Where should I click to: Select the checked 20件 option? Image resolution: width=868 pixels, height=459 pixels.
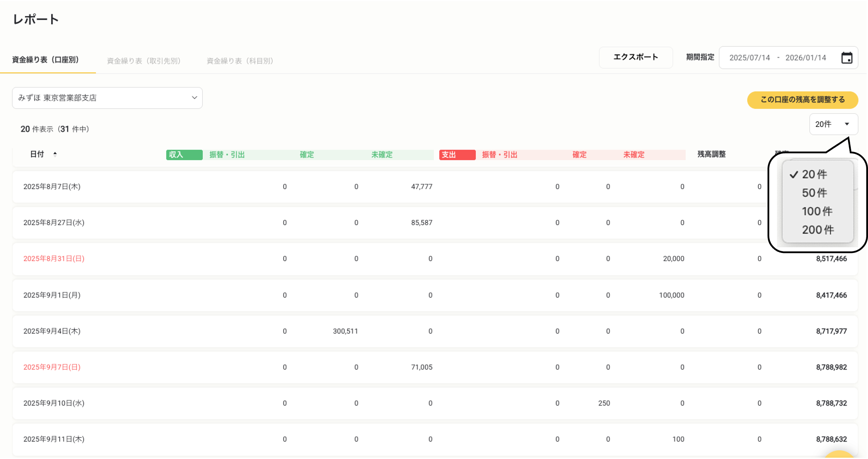point(814,174)
